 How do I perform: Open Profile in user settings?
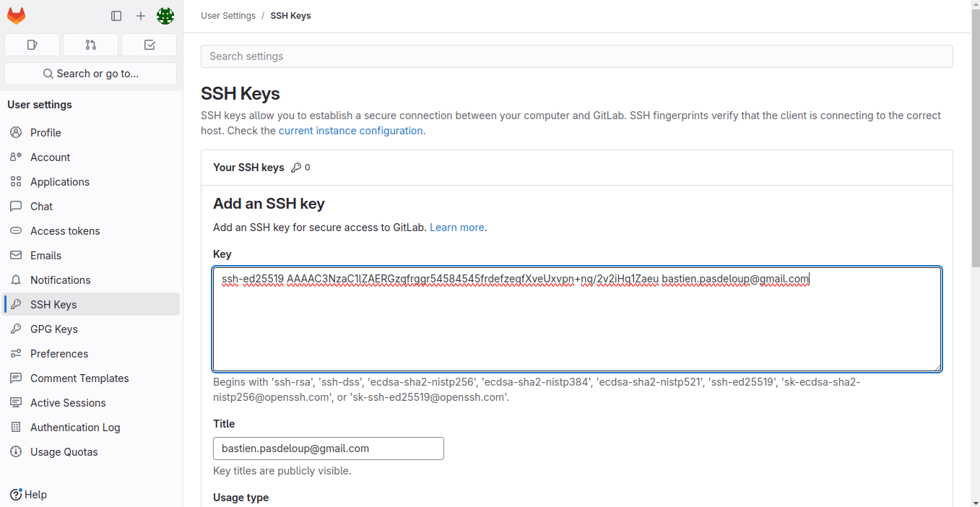tap(45, 133)
